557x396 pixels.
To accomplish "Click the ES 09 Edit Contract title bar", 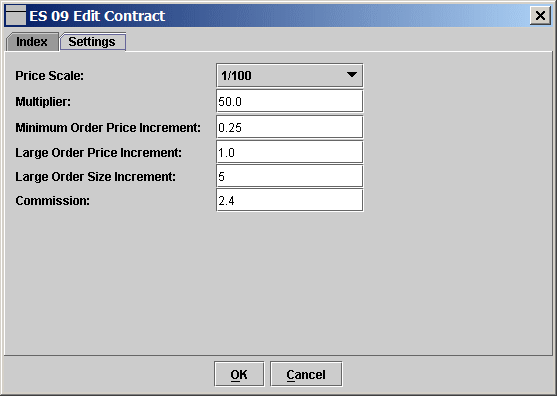I will point(277,16).
